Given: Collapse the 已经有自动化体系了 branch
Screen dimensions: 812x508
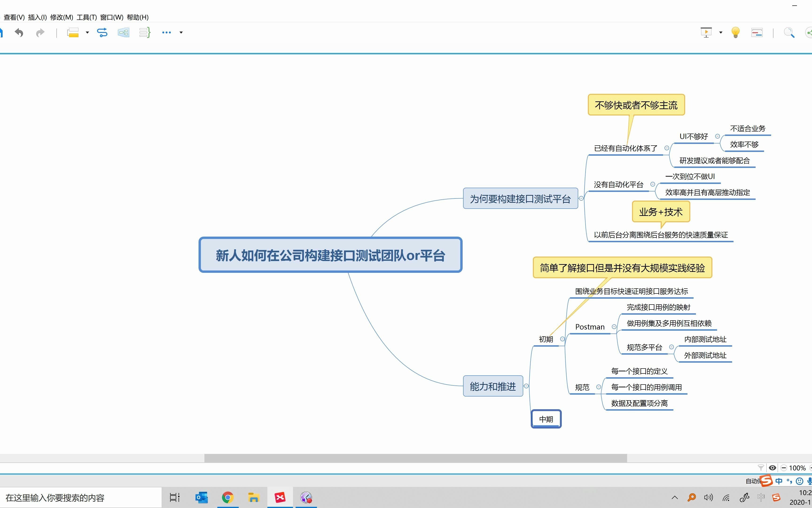Looking at the screenshot, I should 667,148.
